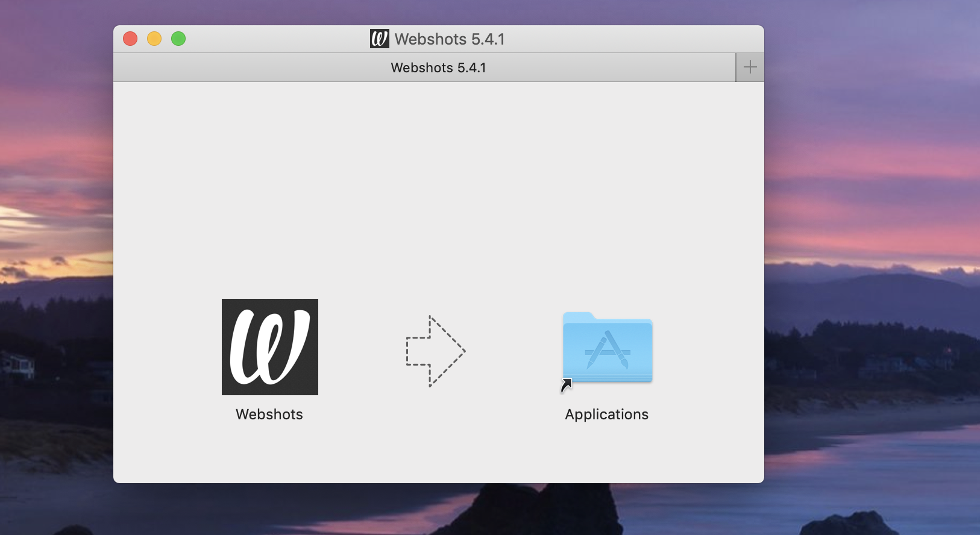
Task: Click the dashed arrow graphic
Action: (435, 351)
